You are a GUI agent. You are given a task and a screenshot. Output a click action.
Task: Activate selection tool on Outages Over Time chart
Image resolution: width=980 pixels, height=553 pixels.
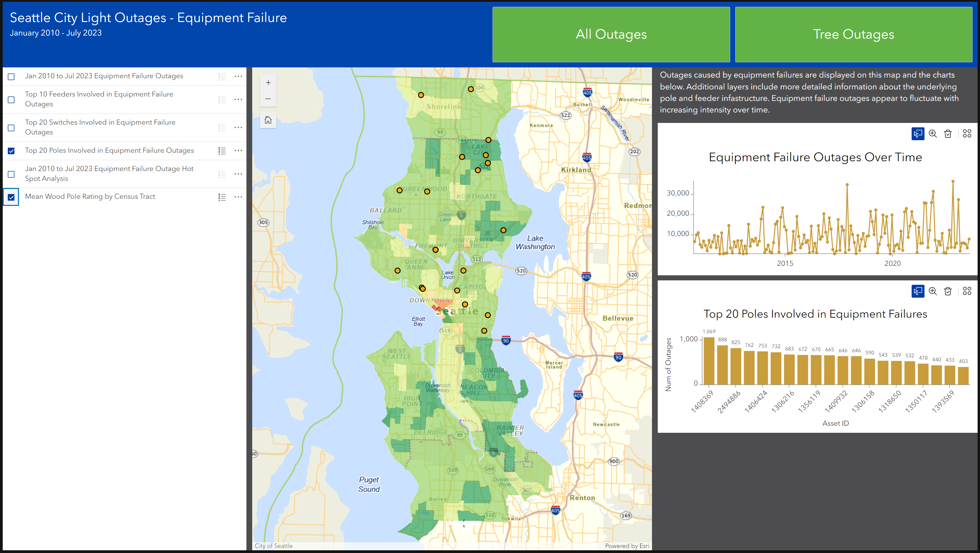click(917, 133)
